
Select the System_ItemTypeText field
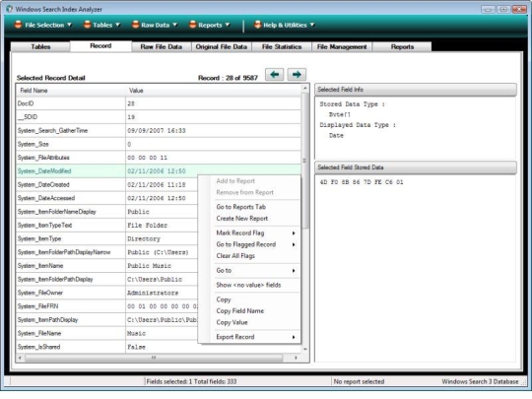coord(106,226)
